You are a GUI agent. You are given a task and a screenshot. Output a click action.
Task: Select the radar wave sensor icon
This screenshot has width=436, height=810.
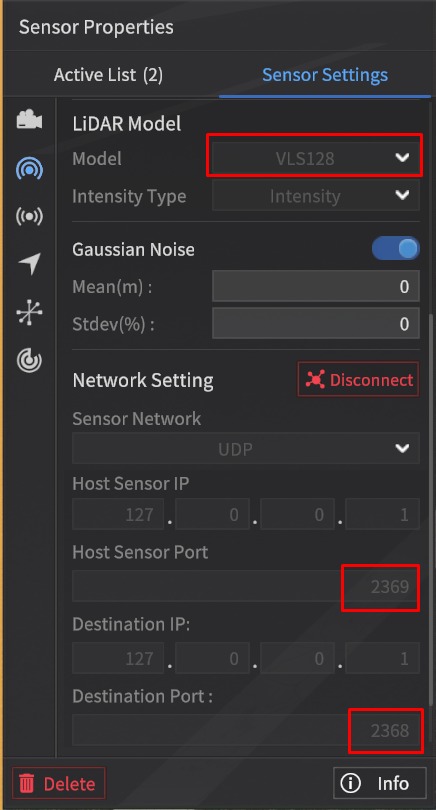(29, 216)
